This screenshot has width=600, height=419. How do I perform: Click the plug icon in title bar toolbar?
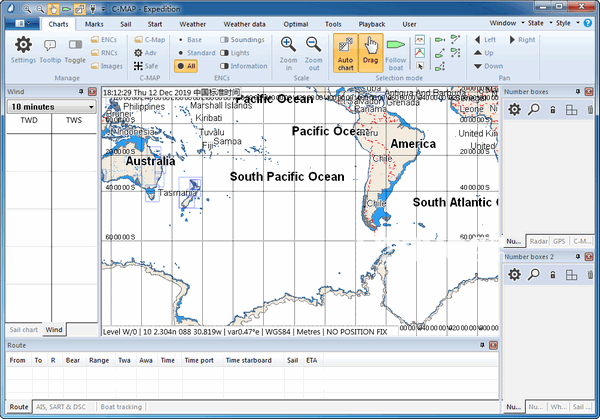(92, 9)
